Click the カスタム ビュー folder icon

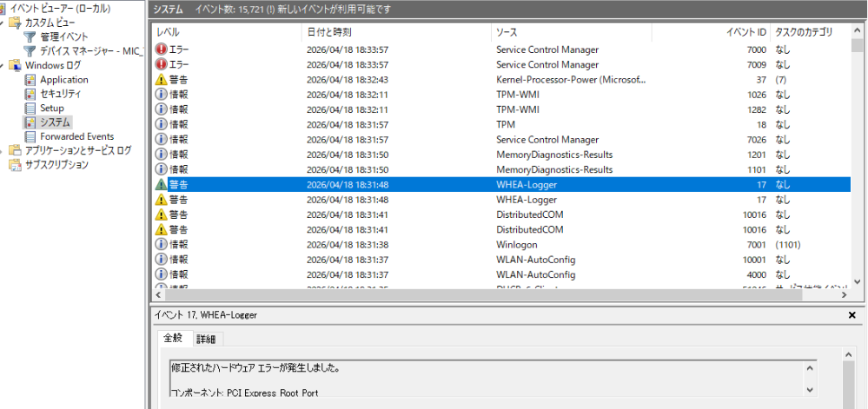click(x=15, y=23)
